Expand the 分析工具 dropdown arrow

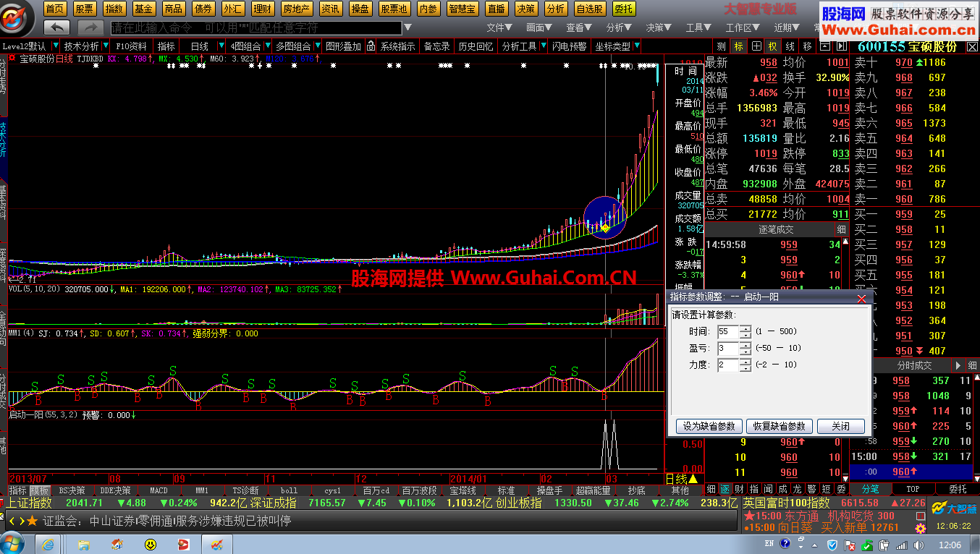click(542, 46)
